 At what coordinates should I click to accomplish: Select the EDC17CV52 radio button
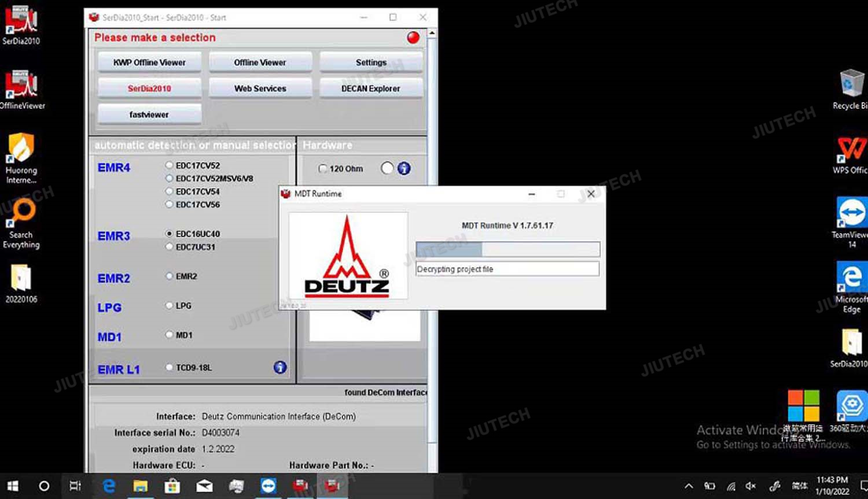pos(169,165)
